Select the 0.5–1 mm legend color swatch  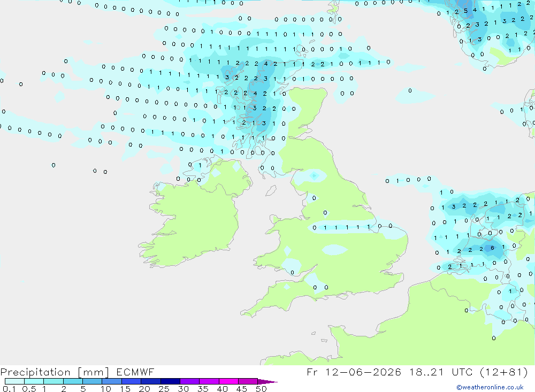[x=34, y=381]
